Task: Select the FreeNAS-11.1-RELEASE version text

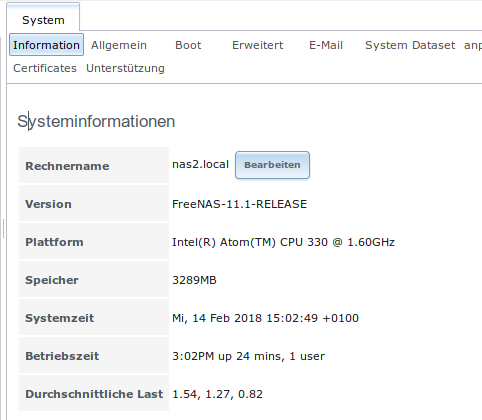Action: (x=239, y=204)
